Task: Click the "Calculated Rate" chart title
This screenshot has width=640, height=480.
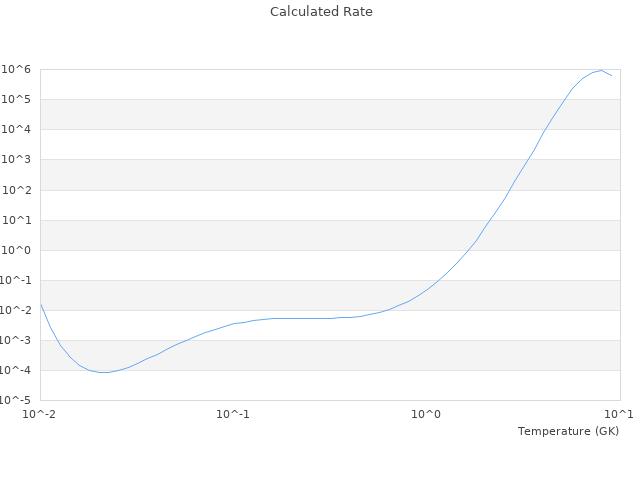Action: (320, 12)
